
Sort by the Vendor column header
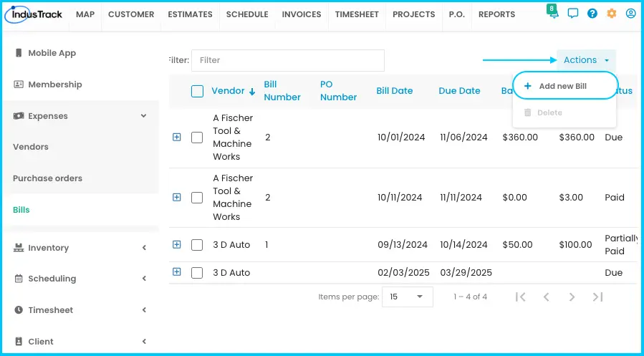coord(228,91)
